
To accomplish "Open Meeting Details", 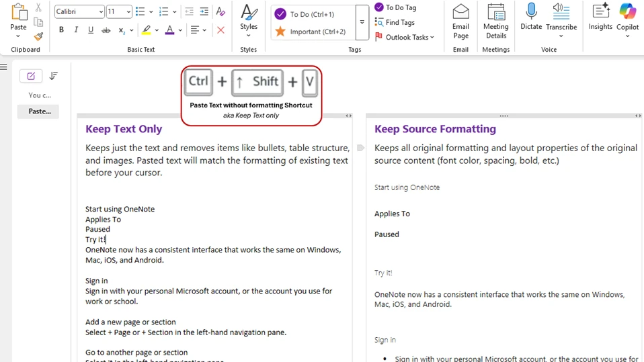I will tap(495, 21).
